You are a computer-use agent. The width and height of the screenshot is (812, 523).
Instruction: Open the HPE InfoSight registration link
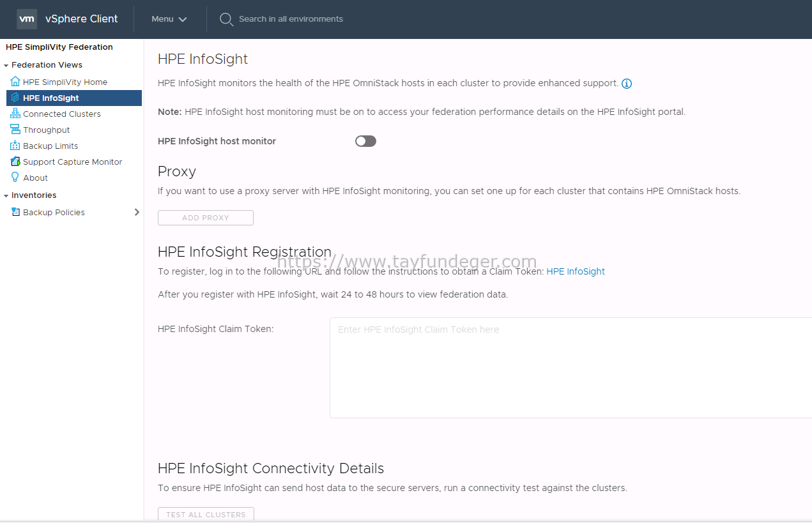point(576,271)
